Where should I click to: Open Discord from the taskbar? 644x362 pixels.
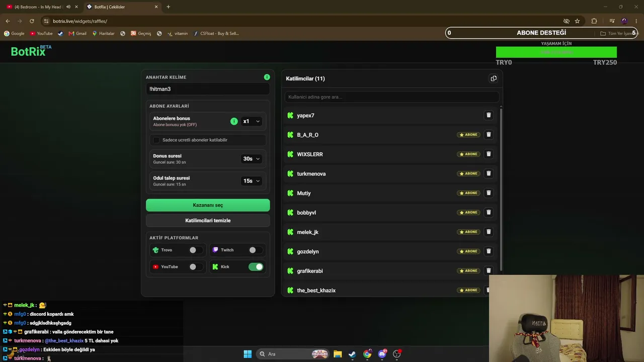tap(382, 354)
